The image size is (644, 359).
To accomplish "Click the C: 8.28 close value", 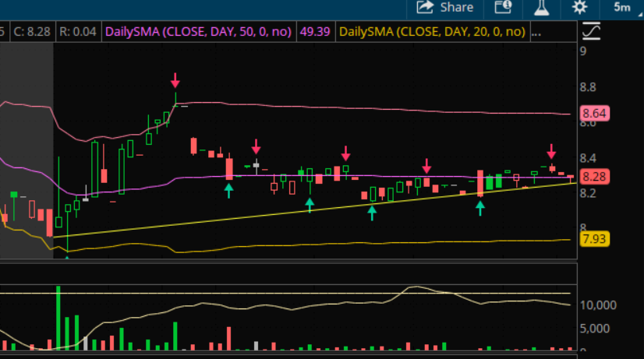I will coord(32,32).
